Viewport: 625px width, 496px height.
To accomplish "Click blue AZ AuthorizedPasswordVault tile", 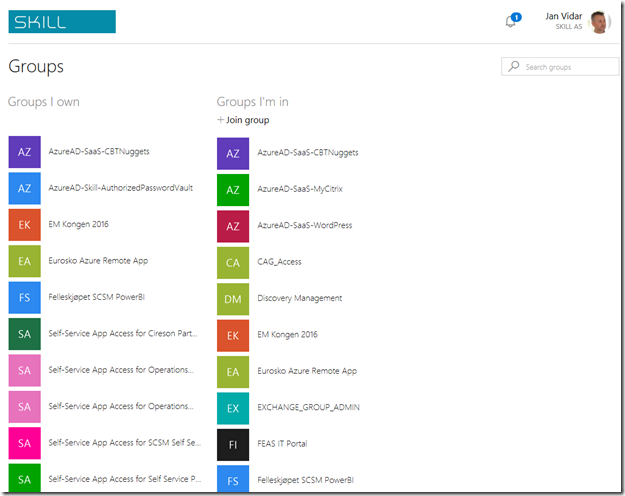I will tap(25, 188).
